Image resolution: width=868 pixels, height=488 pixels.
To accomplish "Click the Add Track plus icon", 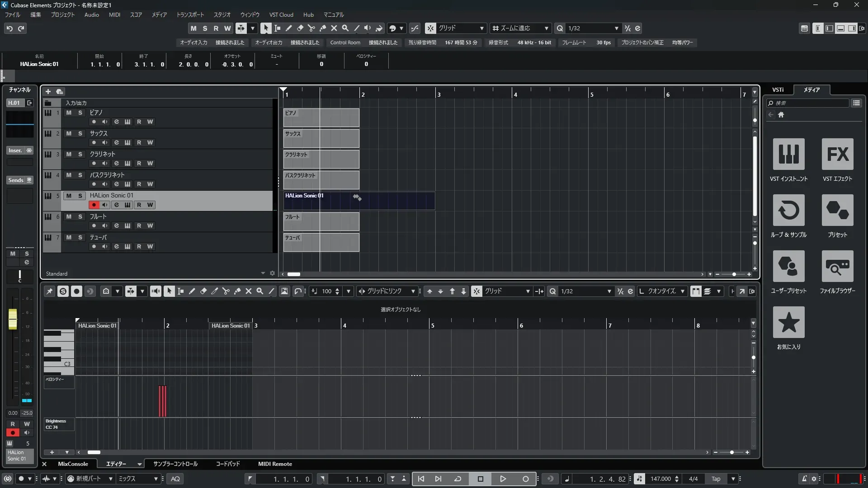I will coord(48,91).
